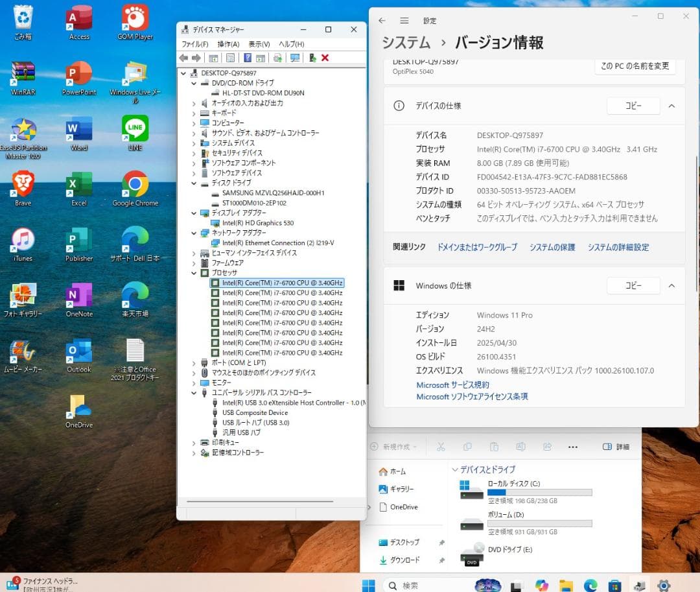Open properties via Device Manager toolbar icon
700x592 pixels.
click(x=231, y=58)
